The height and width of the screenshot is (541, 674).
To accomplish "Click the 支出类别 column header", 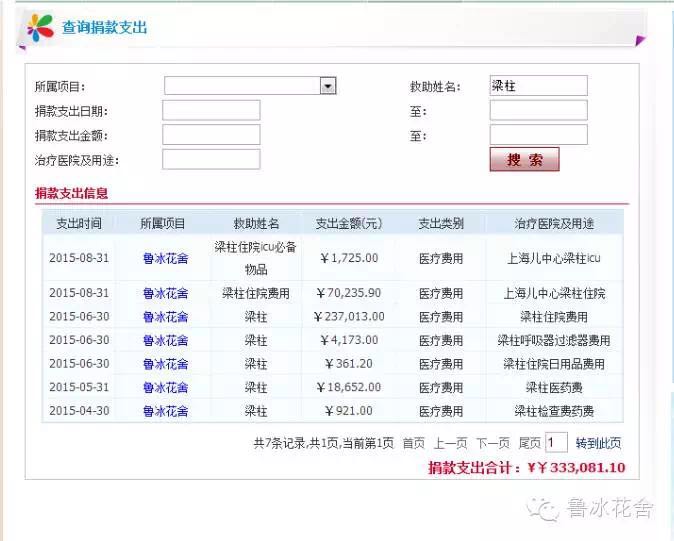I will (x=441, y=223).
